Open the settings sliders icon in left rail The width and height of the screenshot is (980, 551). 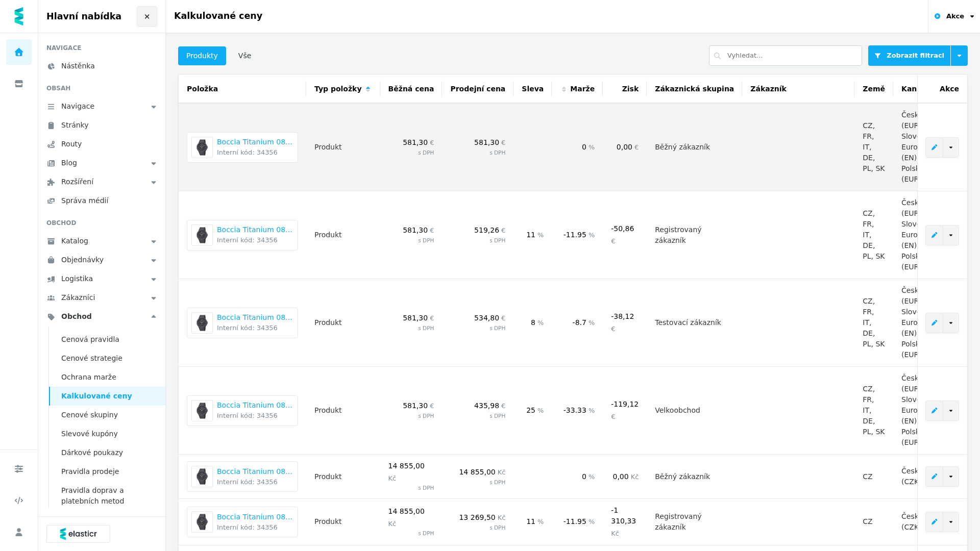[x=19, y=469]
